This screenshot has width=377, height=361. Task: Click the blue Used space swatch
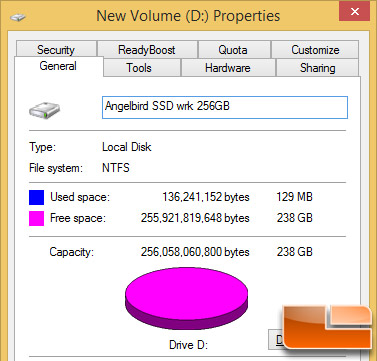tap(36, 197)
